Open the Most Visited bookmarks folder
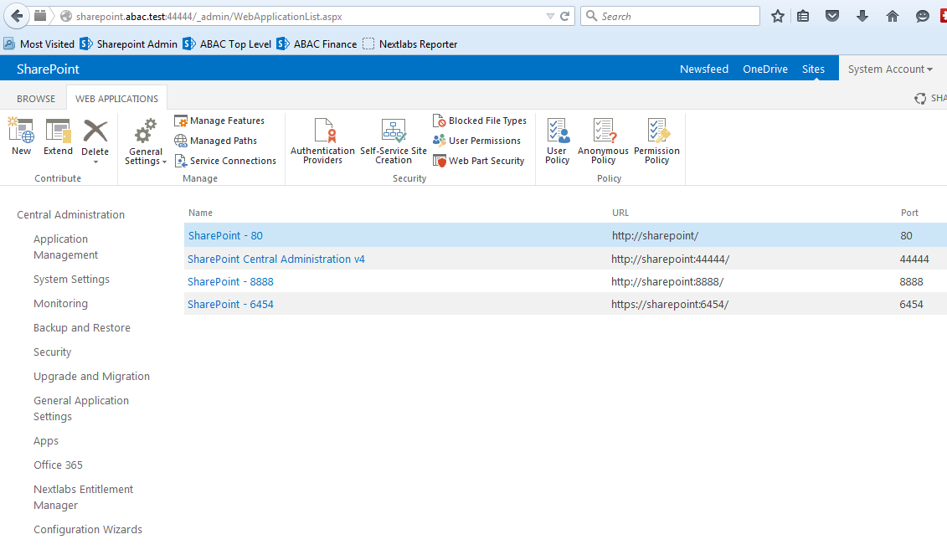The height and width of the screenshot is (560, 947). (39, 44)
